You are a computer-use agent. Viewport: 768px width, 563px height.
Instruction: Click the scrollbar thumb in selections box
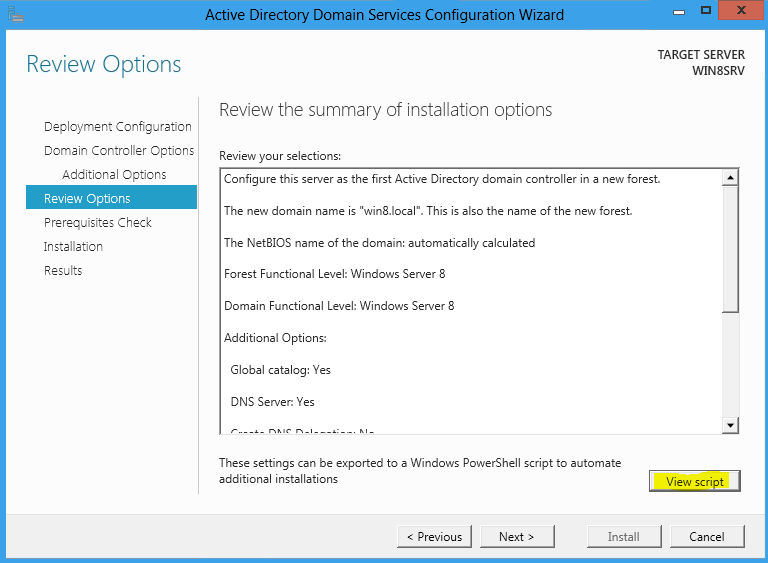tap(730, 249)
